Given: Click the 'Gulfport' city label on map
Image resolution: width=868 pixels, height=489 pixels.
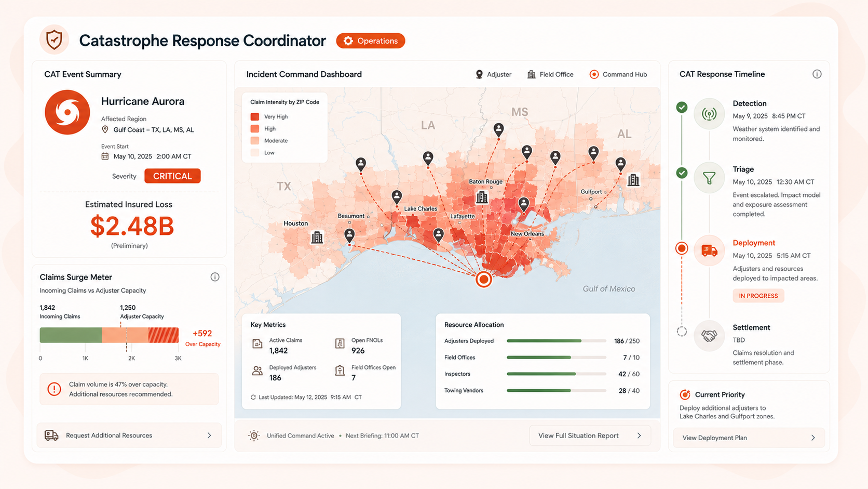Looking at the screenshot, I should pos(591,192).
